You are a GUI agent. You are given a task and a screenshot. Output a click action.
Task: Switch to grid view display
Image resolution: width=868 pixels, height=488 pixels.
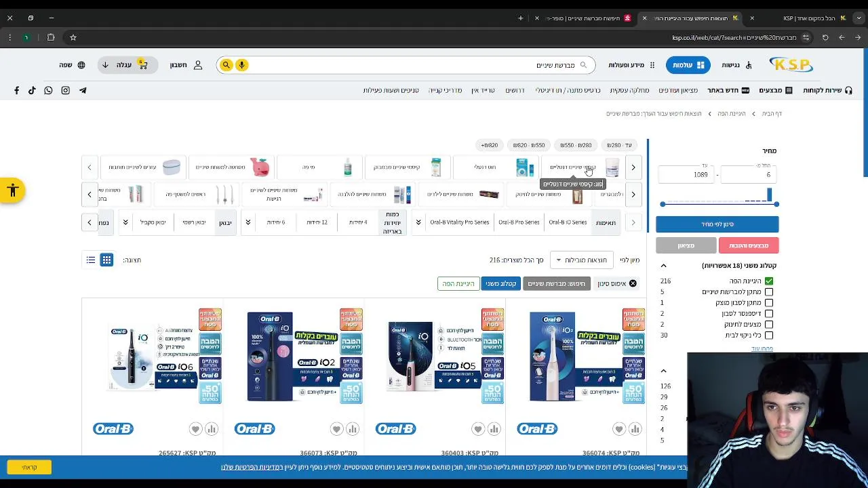(106, 260)
